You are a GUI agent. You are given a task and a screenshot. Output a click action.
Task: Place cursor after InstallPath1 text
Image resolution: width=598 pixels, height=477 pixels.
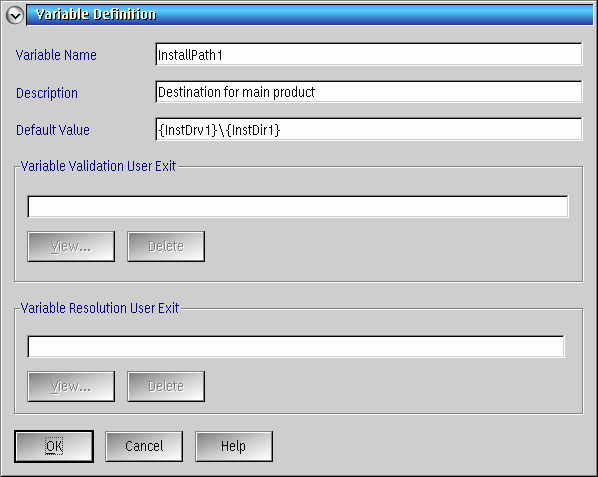(223, 55)
